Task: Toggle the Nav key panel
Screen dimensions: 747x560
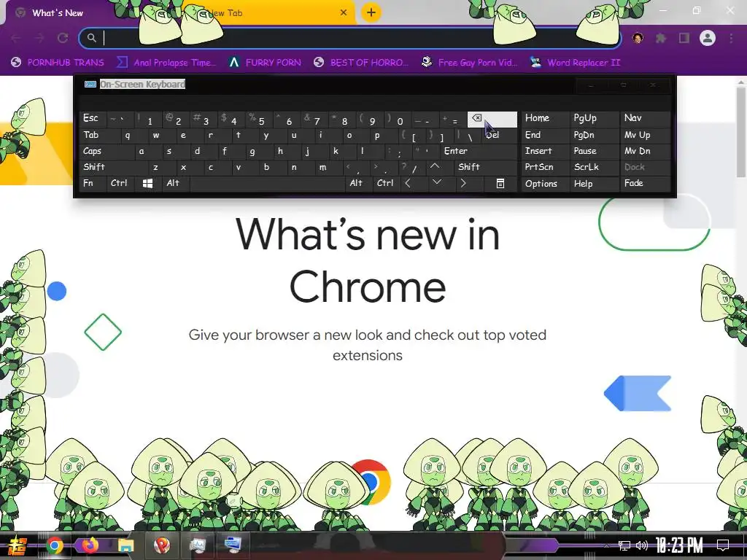Action: 645,119
